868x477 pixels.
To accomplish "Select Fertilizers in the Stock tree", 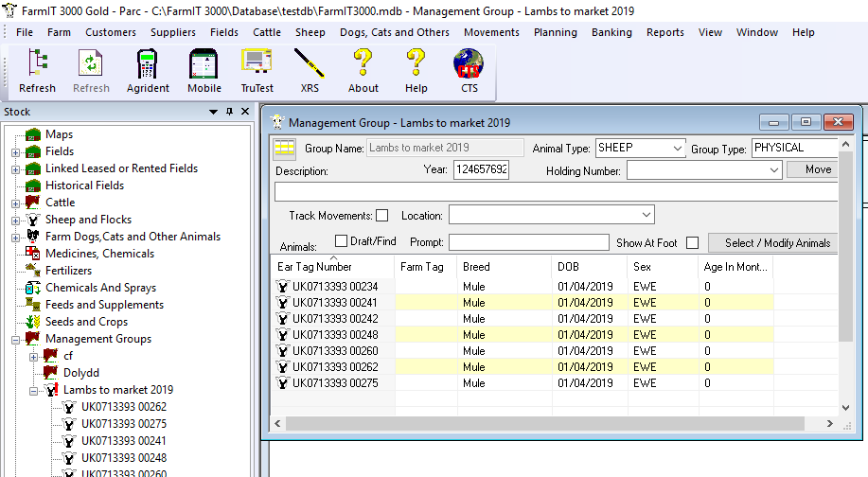I will [x=69, y=271].
